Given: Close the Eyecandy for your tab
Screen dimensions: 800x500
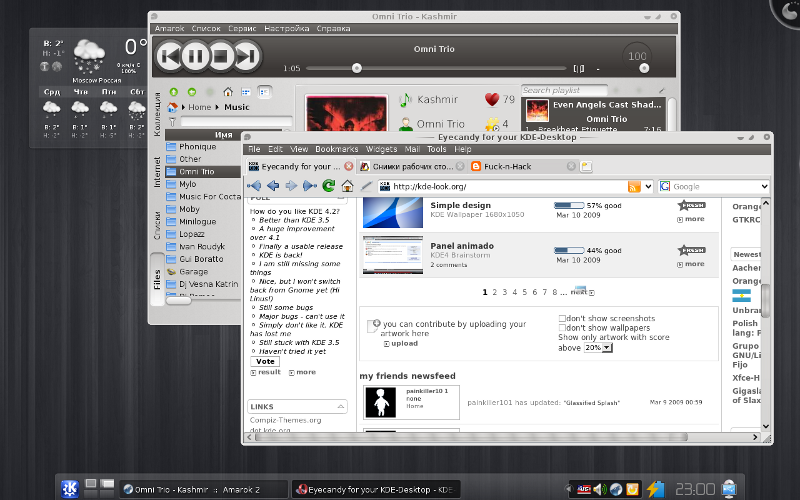Looking at the screenshot, I should tap(348, 166).
